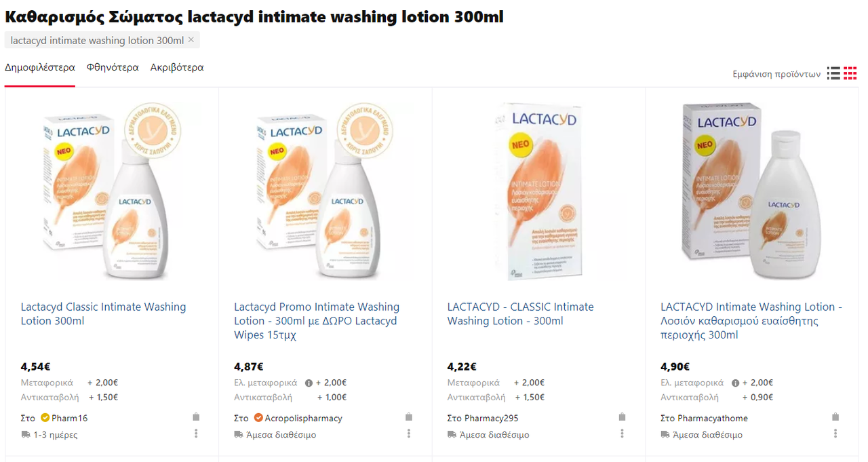Open more options for Pharm16 product
The height and width of the screenshot is (462, 868).
[196, 434]
